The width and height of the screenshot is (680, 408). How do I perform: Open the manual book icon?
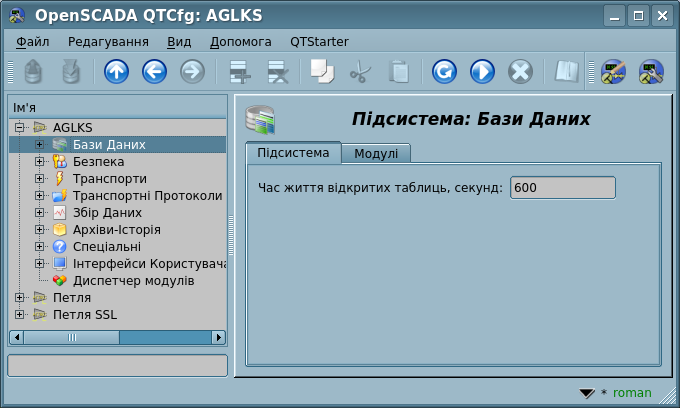pyautogui.click(x=567, y=72)
